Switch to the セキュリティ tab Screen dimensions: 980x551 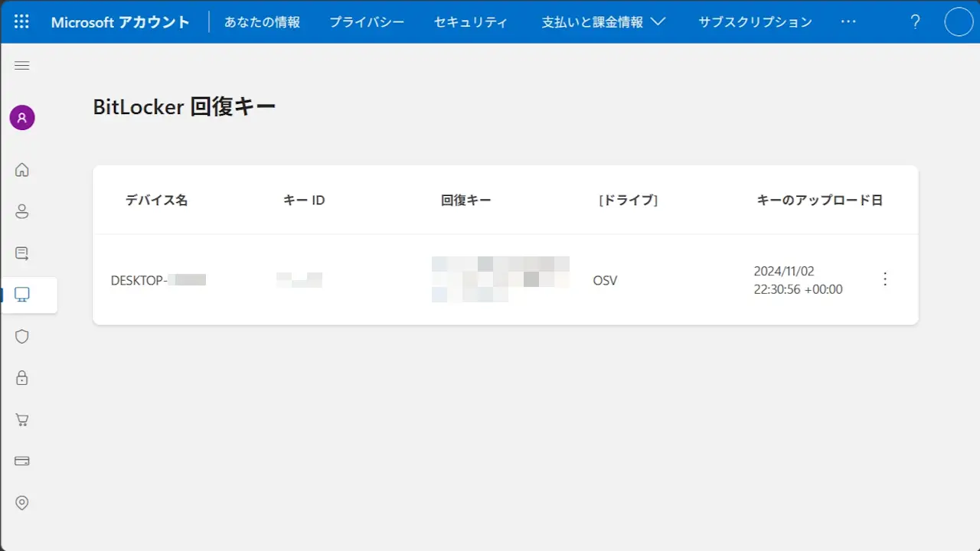tap(471, 22)
